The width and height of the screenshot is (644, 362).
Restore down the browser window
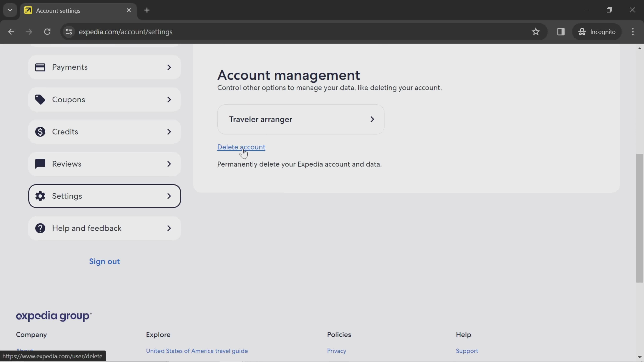coord(609,10)
